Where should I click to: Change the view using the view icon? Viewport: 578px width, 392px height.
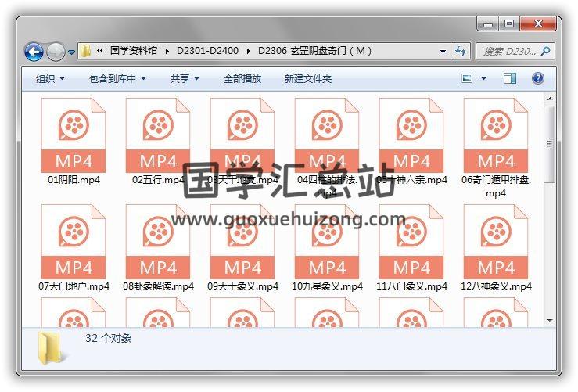[467, 78]
